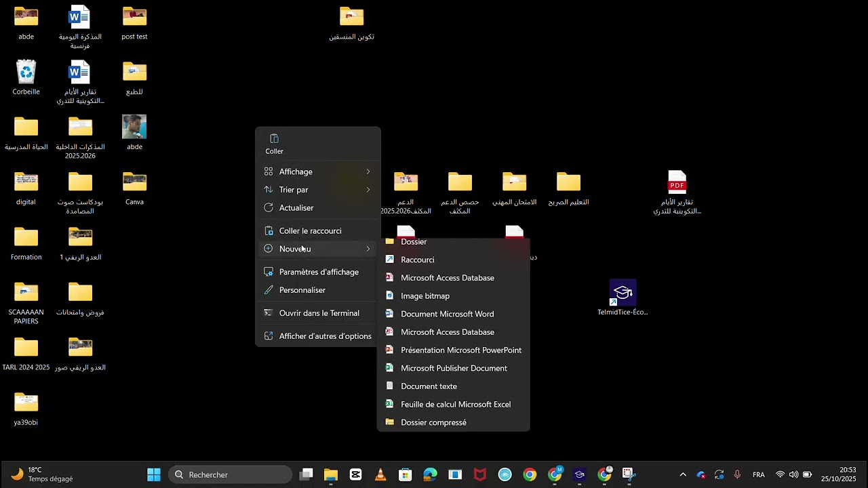The height and width of the screenshot is (488, 868).
Task: Create a new Raccourci from submenu
Action: (453, 260)
